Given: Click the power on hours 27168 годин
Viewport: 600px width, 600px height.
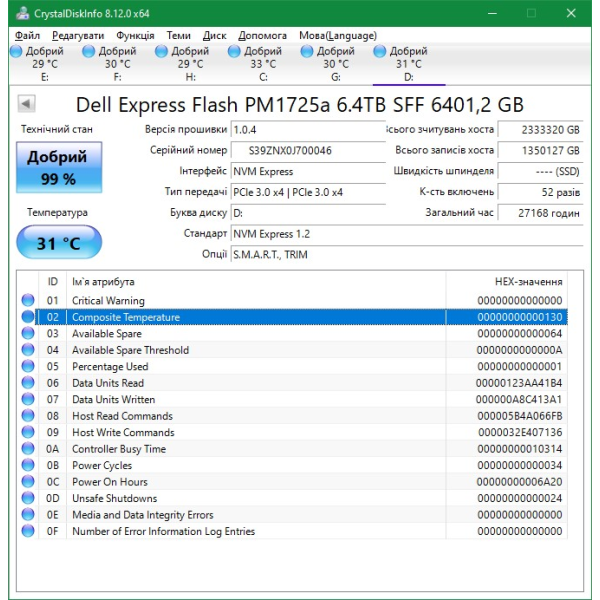Looking at the screenshot, I should tap(540, 213).
